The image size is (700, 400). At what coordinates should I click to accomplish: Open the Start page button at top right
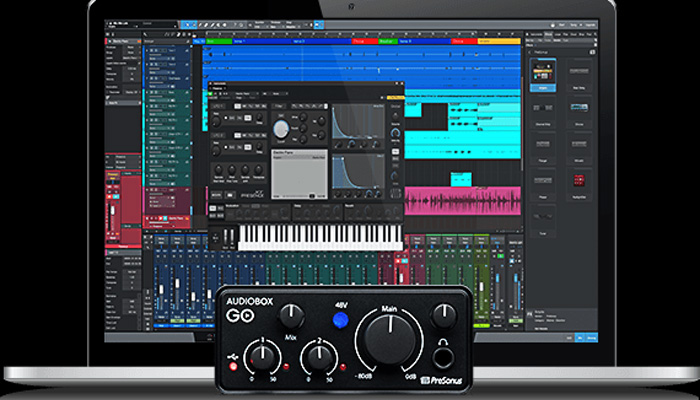click(562, 25)
